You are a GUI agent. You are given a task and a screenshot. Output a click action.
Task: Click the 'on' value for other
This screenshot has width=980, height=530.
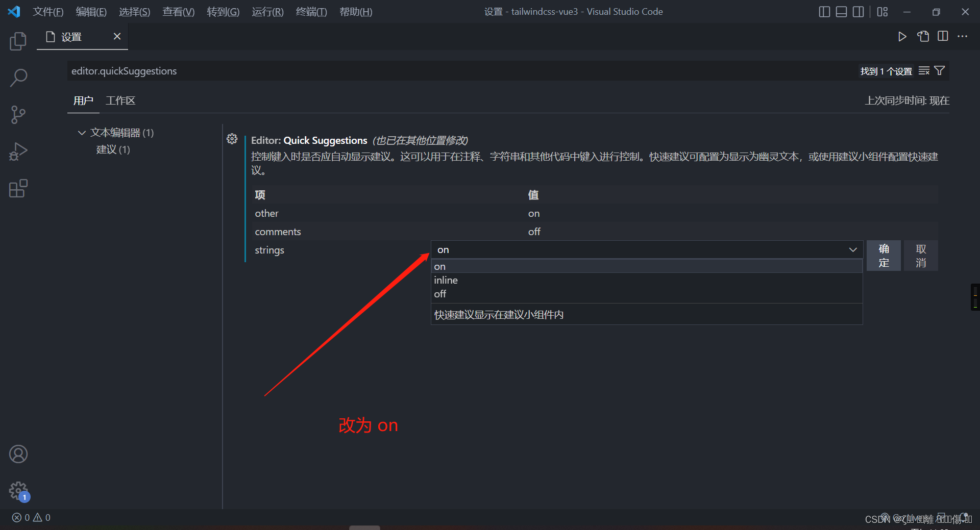click(534, 213)
